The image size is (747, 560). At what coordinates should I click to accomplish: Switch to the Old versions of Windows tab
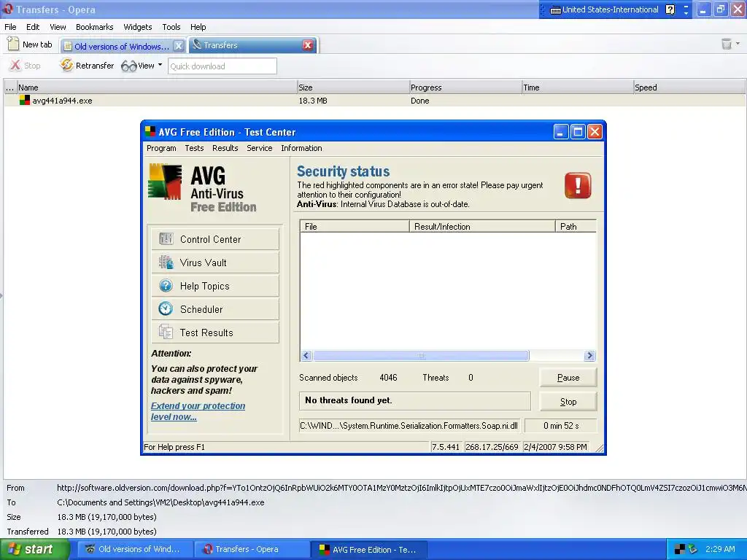[116, 46]
